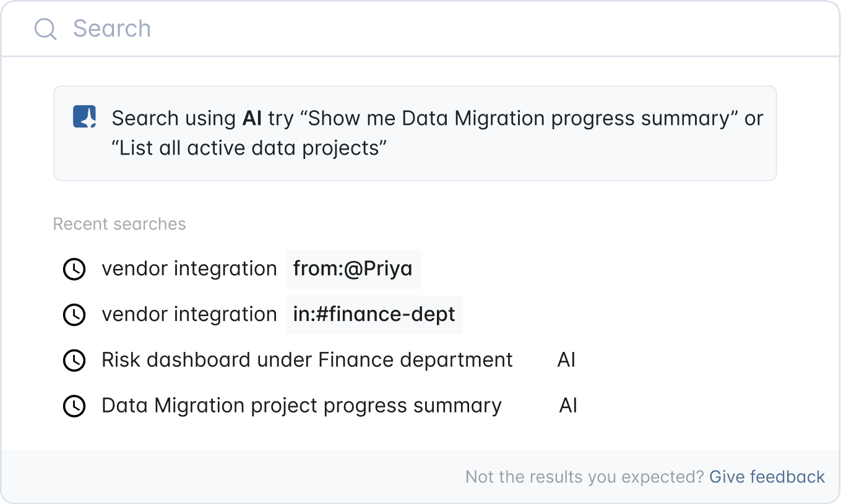841x504 pixels.
Task: Try "List all active data projects" suggestion
Action: tap(249, 148)
